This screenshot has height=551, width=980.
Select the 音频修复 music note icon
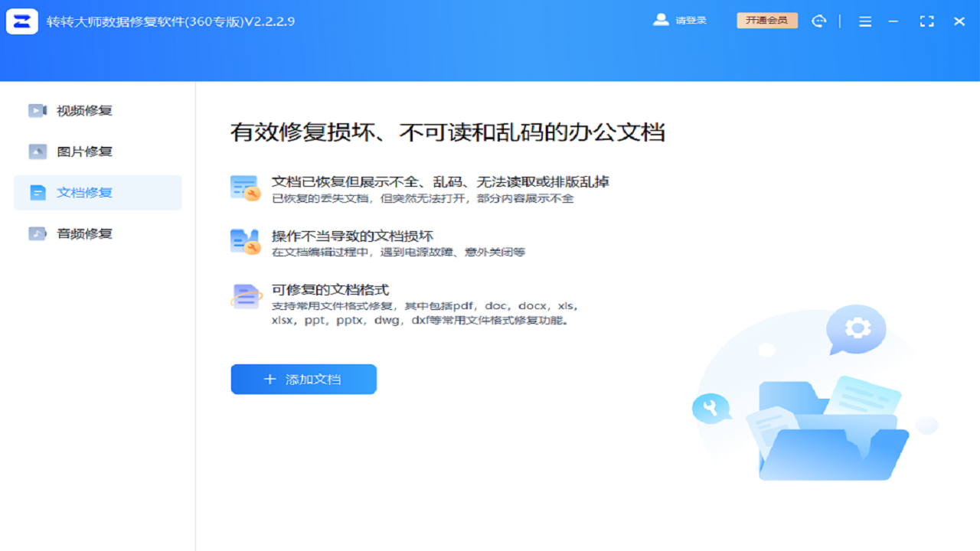coord(36,233)
